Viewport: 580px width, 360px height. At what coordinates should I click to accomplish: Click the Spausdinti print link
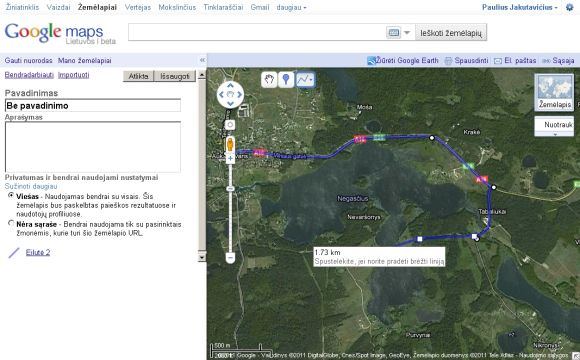472,60
